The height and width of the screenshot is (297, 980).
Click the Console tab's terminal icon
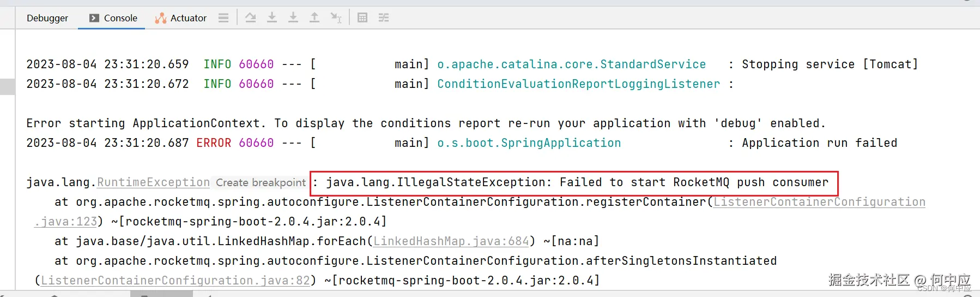point(94,18)
